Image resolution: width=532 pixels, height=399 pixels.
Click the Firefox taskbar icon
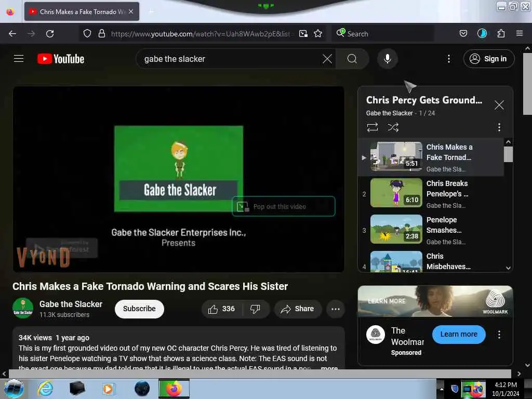(x=174, y=389)
